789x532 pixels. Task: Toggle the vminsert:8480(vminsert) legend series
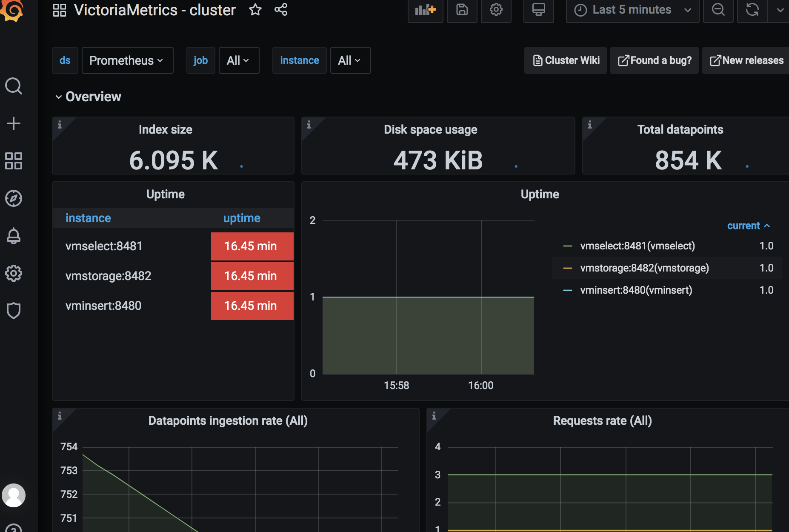tap(636, 290)
